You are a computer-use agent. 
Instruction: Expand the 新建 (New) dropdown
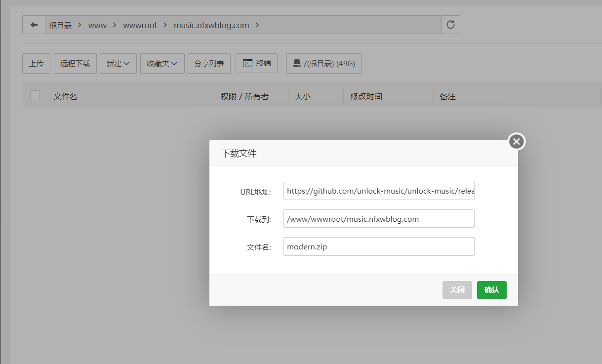118,63
